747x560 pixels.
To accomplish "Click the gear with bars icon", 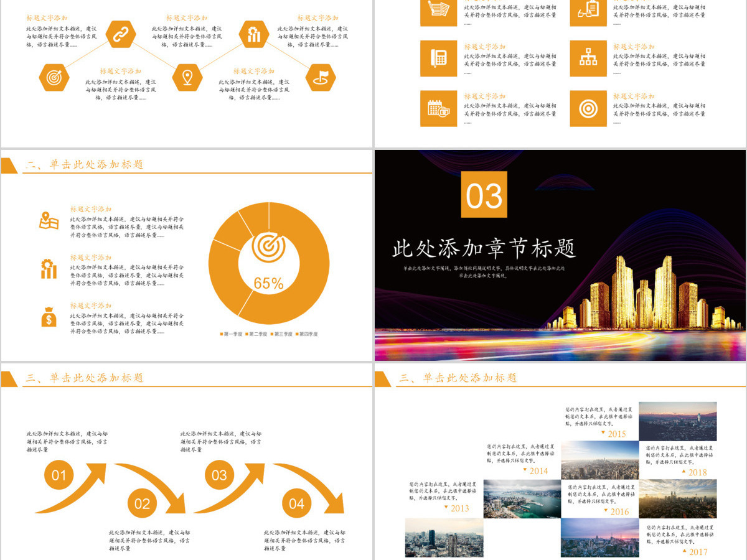I will (49, 269).
